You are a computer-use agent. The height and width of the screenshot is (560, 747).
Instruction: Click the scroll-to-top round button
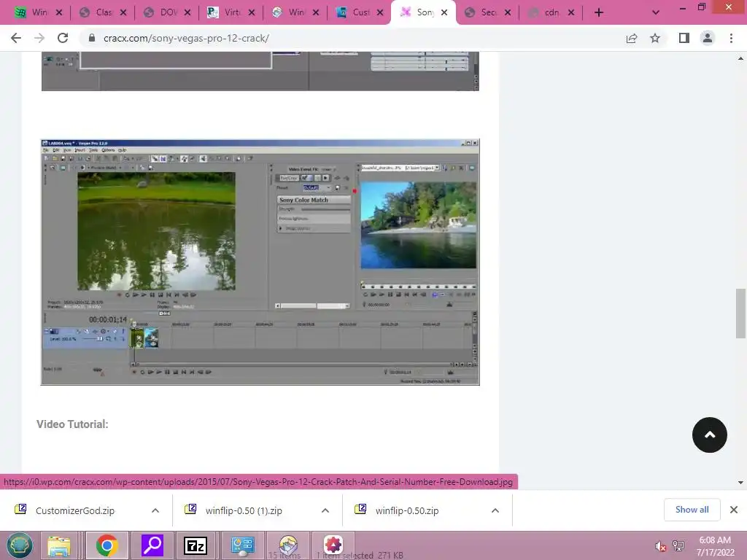pyautogui.click(x=709, y=435)
